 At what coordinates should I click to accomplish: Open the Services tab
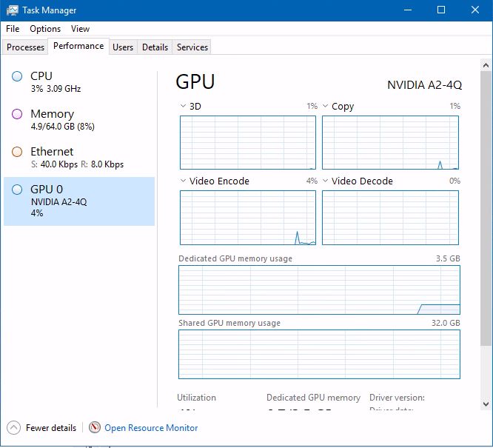tap(192, 47)
